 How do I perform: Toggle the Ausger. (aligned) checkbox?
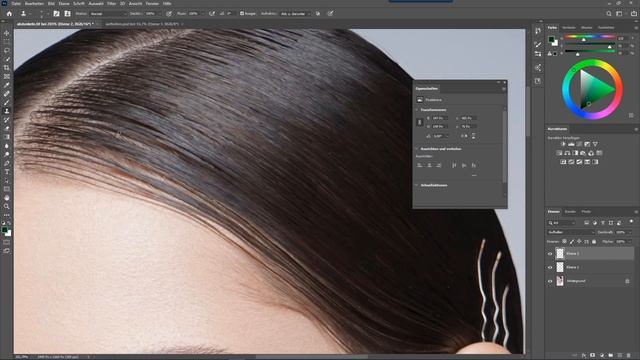click(242, 13)
